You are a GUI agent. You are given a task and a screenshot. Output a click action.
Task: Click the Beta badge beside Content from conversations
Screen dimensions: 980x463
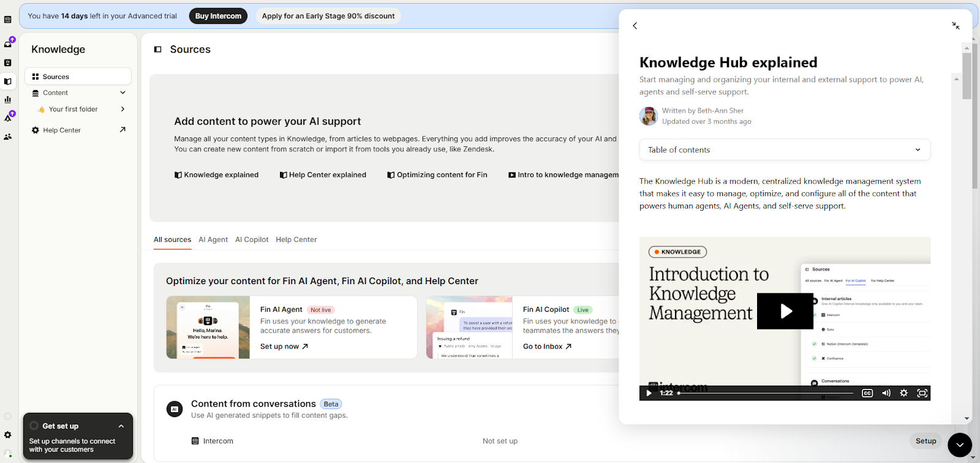point(331,404)
